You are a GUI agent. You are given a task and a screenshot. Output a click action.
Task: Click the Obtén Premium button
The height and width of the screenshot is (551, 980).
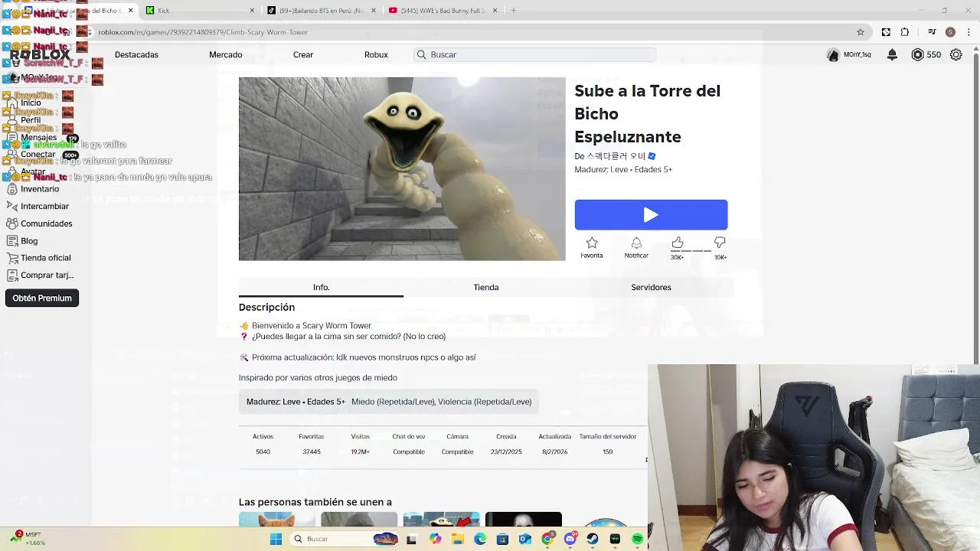coord(42,298)
